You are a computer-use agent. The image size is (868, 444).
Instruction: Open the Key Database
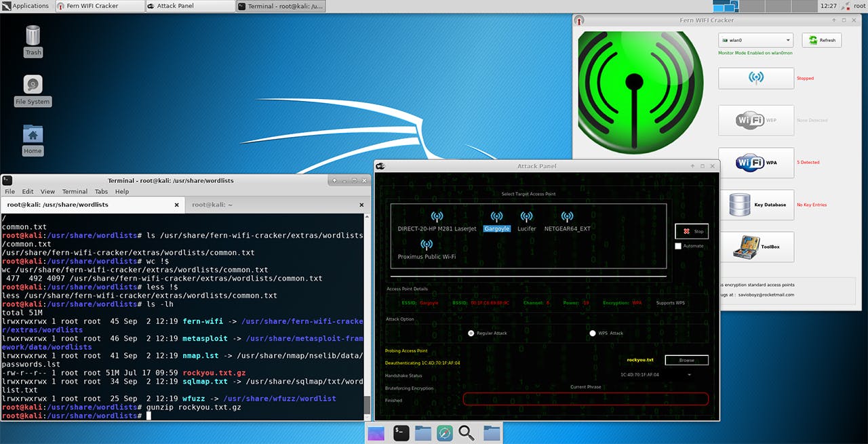coord(755,205)
